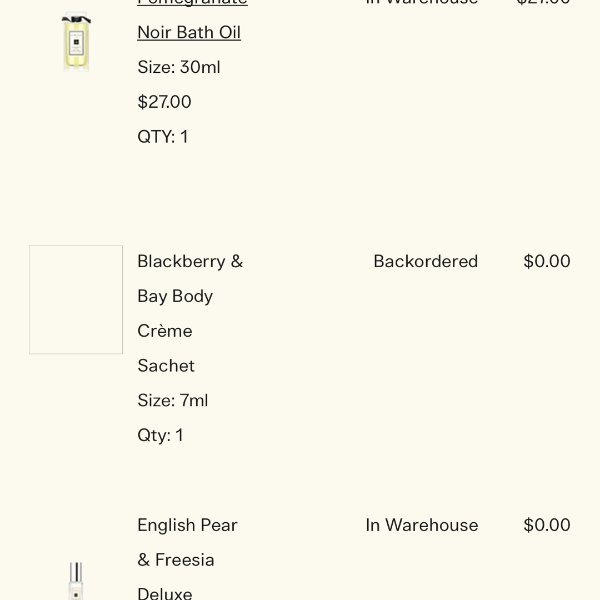Click the $0.00 price for English Pear

547,525
